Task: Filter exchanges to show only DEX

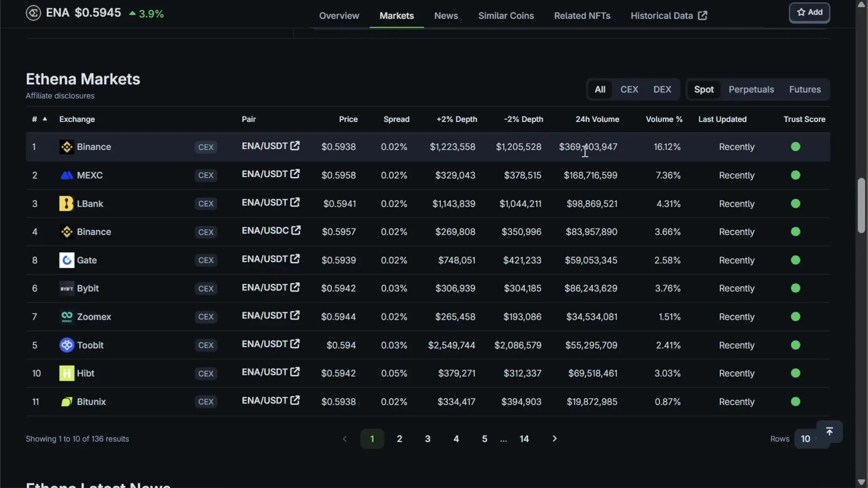Action: [x=662, y=89]
